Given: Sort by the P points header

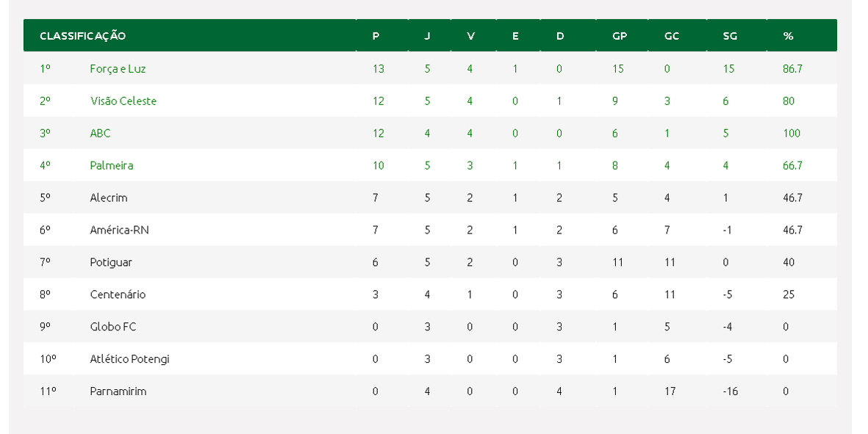Looking at the screenshot, I should (x=376, y=36).
